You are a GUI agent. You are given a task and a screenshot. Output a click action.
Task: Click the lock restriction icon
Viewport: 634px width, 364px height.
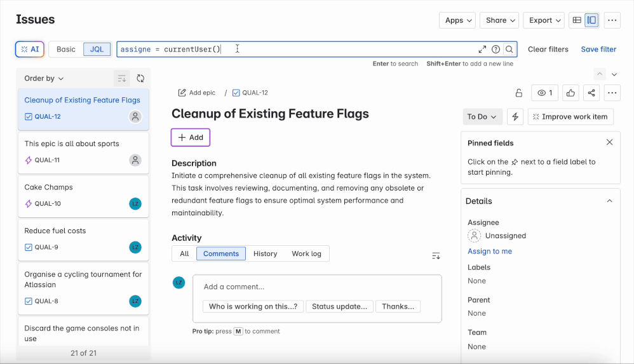point(518,93)
